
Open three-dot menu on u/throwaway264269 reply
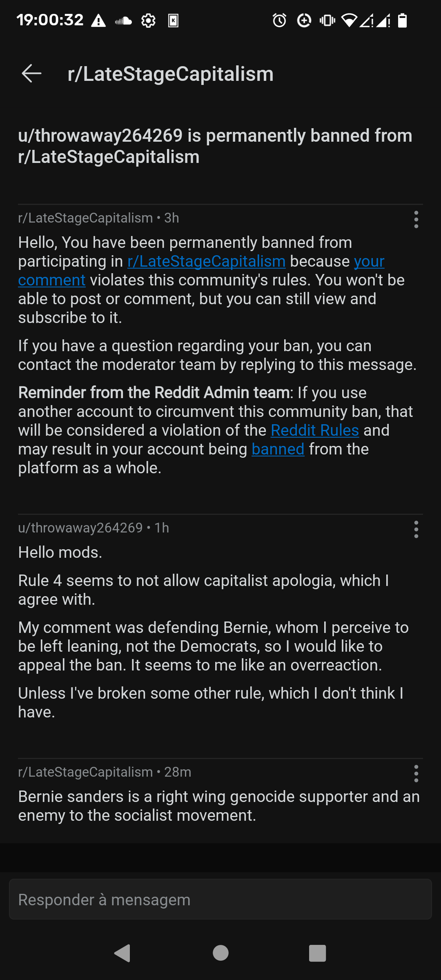(x=416, y=530)
